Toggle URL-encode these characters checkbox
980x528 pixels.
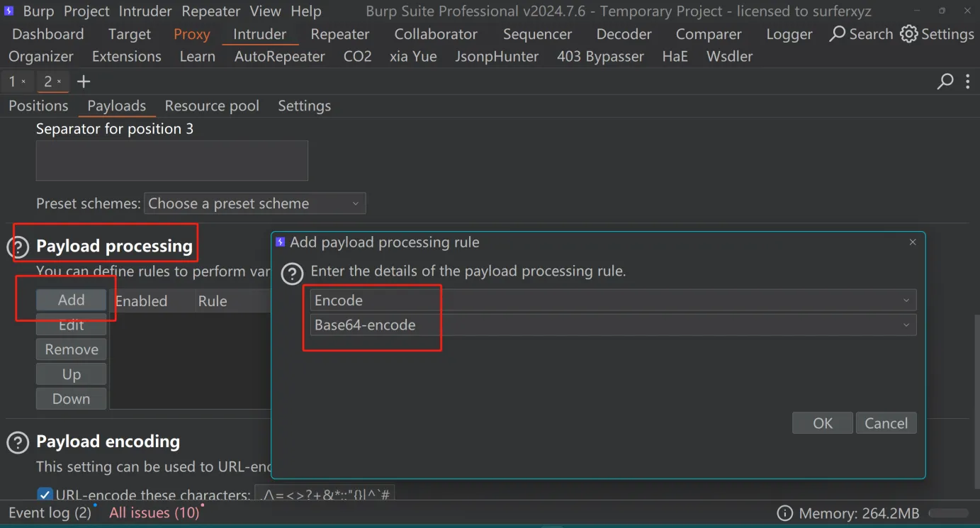[x=45, y=495]
